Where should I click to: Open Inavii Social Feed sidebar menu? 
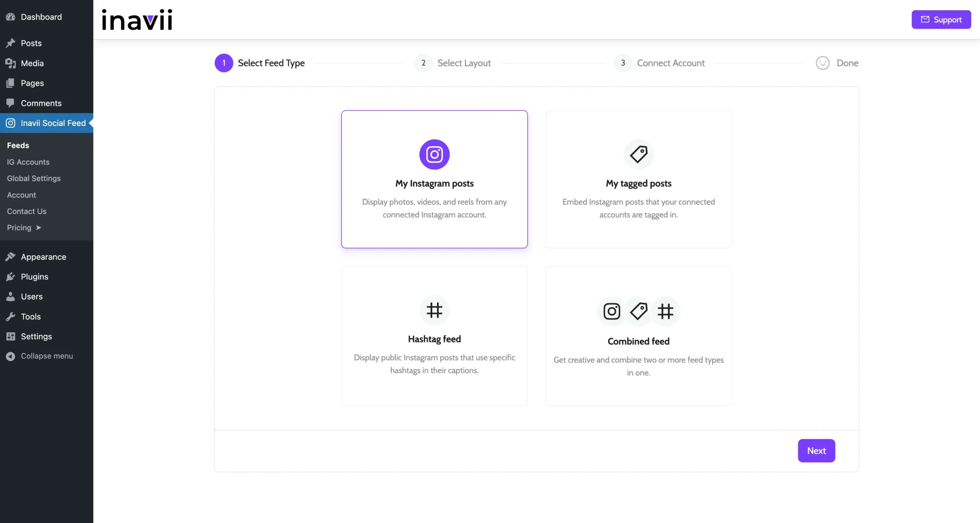[x=53, y=123]
